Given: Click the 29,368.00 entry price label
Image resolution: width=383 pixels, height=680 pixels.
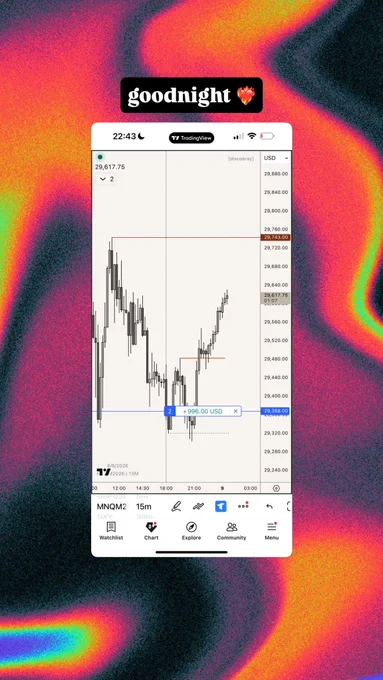Looking at the screenshot, I should (x=275, y=411).
